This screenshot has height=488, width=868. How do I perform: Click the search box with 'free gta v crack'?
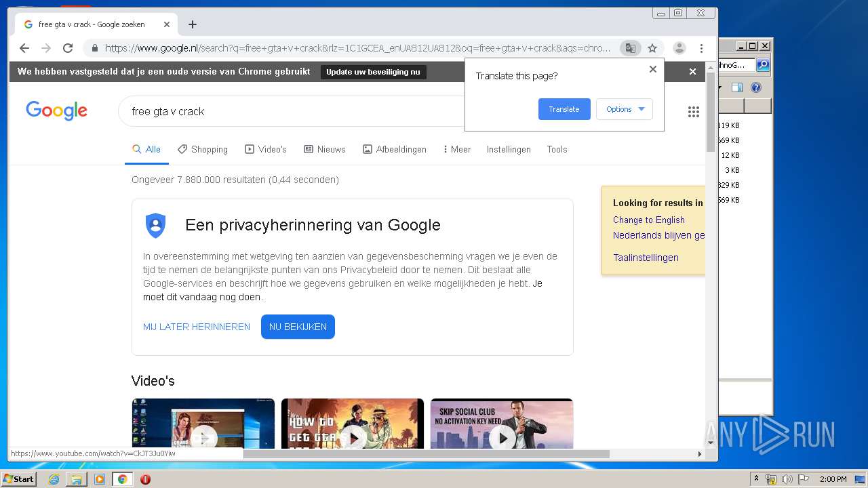(x=292, y=111)
